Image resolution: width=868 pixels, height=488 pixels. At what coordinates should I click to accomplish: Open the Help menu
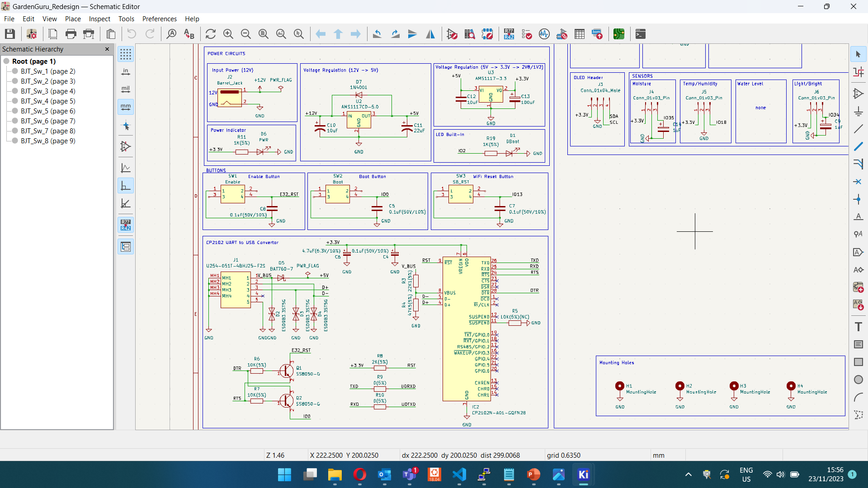192,19
